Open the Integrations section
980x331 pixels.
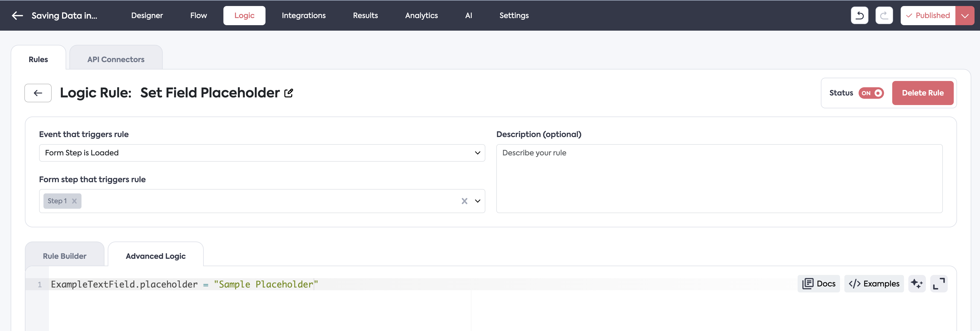[303, 16]
